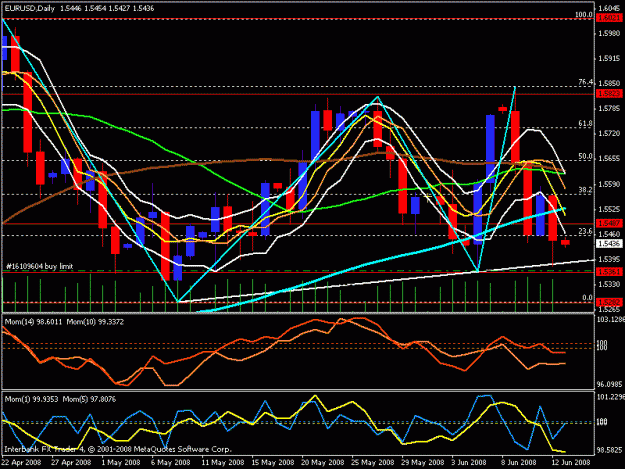Viewport: 625px width, 469px height.
Task: Click the 1.5720 price scale value
Action: click(x=610, y=133)
